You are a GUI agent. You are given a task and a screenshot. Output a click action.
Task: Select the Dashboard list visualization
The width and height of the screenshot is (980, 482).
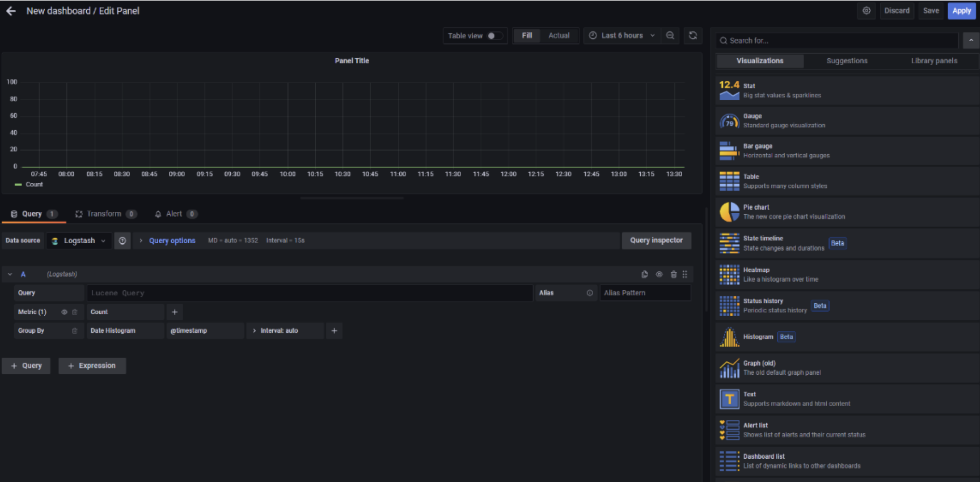(847, 461)
